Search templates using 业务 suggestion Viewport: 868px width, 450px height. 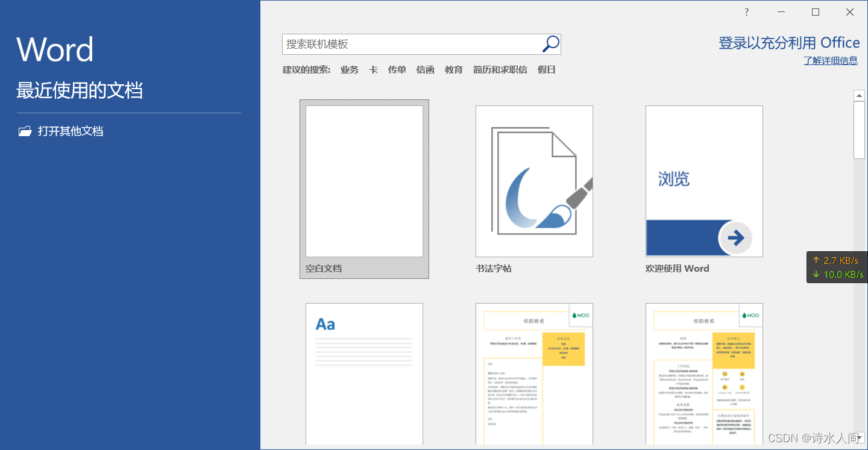(349, 69)
